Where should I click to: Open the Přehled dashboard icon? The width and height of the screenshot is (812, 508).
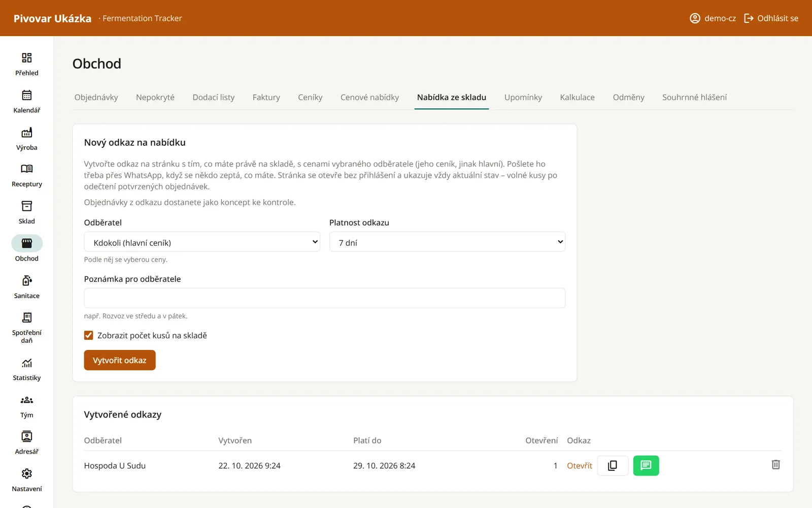pyautogui.click(x=27, y=57)
